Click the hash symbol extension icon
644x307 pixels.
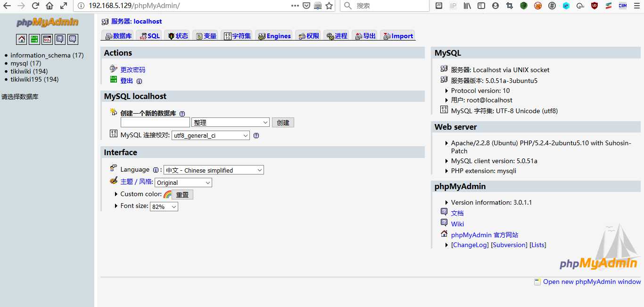point(552,6)
